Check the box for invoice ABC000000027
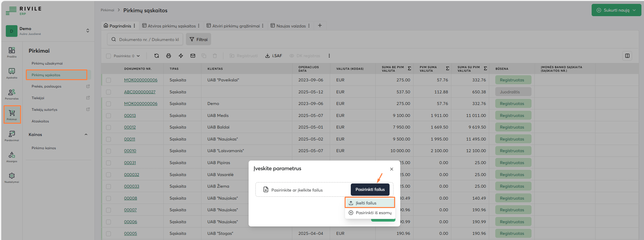 pyautogui.click(x=108, y=92)
